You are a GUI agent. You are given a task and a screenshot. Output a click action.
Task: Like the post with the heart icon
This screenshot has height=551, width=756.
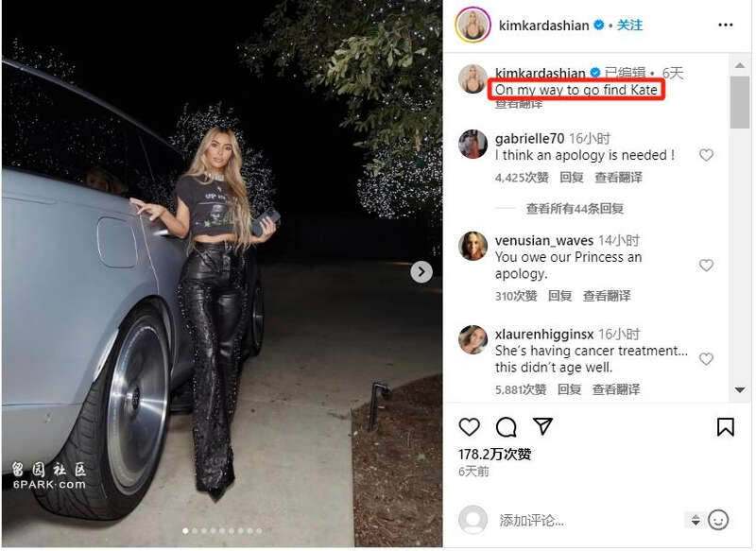click(x=469, y=426)
